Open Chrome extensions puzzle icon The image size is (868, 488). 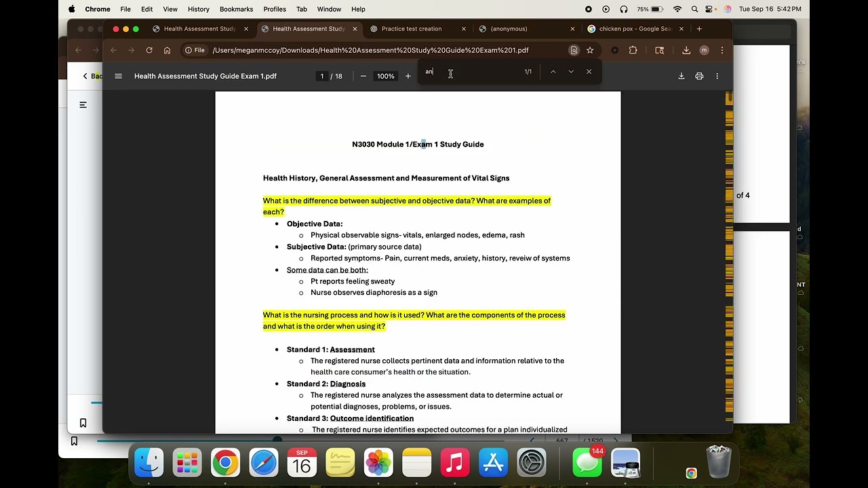pos(633,50)
